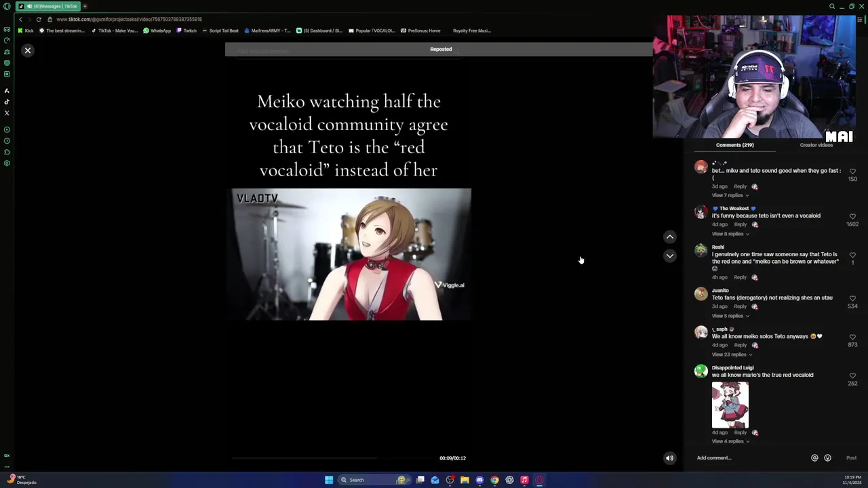Open the WhatsApp bookmark
The image size is (868, 488).
point(157,30)
